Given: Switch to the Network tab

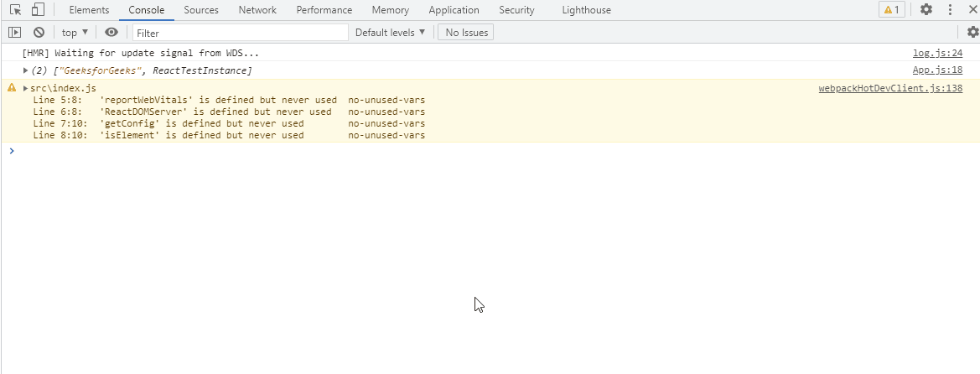Looking at the screenshot, I should tap(257, 10).
